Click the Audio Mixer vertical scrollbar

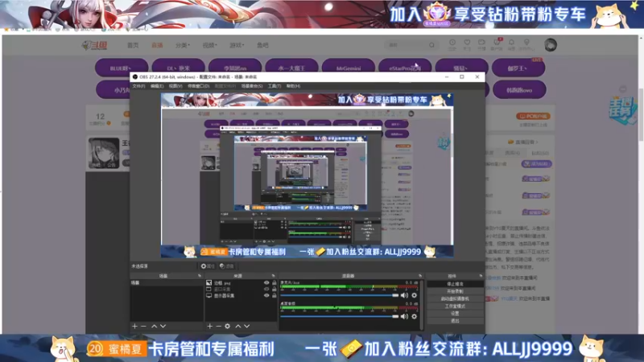coord(422,305)
